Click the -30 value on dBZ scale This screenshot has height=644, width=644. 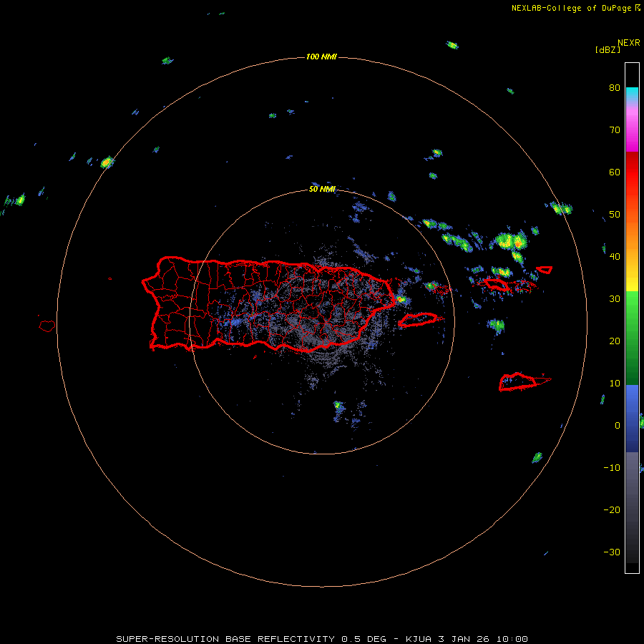tap(612, 552)
